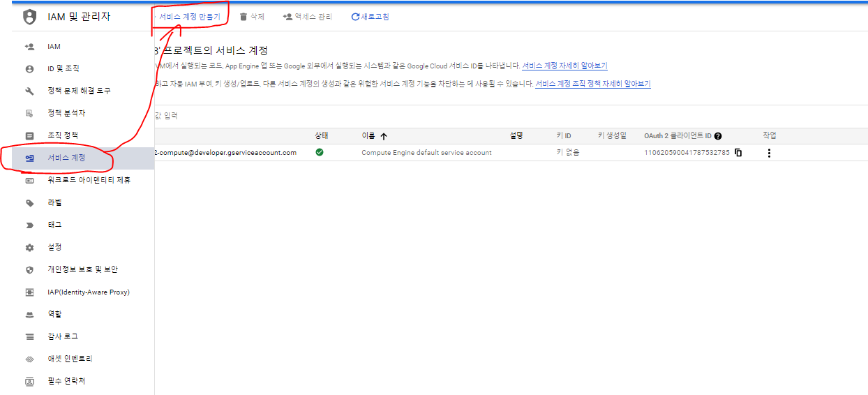This screenshot has width=868, height=395.
Task: Click the 설정 gear icon
Action: coord(29,248)
